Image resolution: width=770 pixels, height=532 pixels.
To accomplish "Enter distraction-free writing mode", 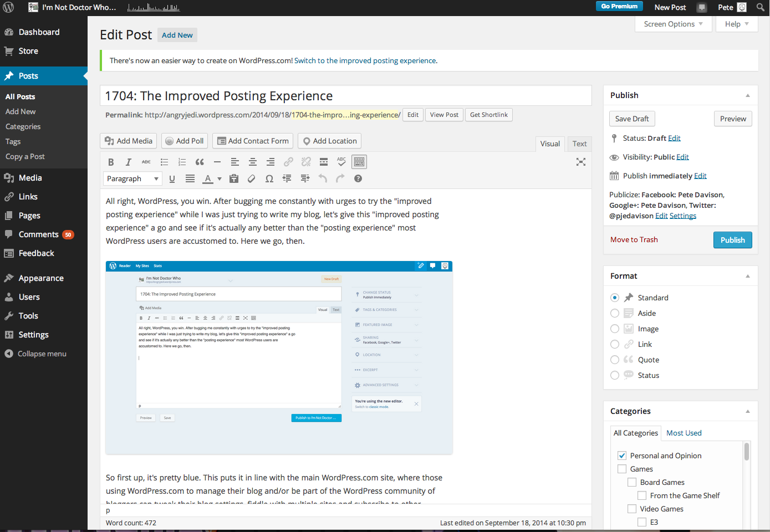I will pyautogui.click(x=580, y=161).
